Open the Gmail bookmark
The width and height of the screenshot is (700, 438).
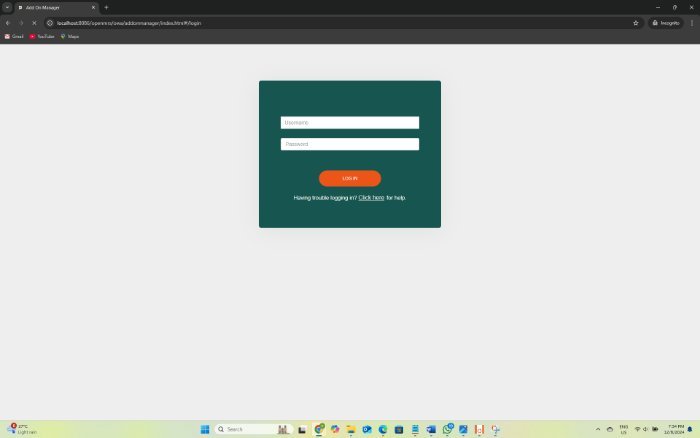pos(14,36)
